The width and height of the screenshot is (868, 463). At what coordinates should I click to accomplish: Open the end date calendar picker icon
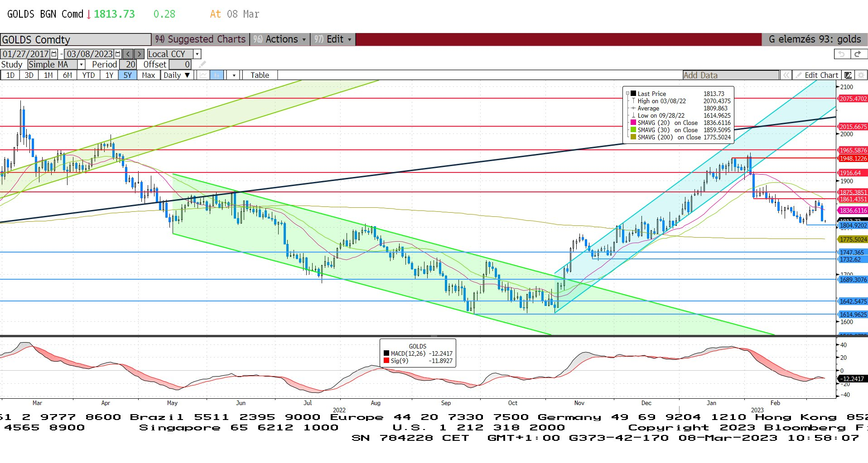(118, 54)
